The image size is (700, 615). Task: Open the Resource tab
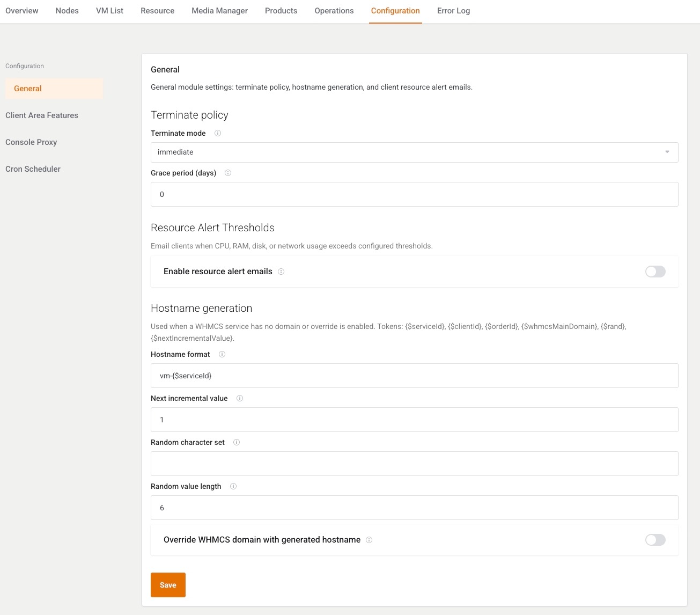pyautogui.click(x=157, y=11)
